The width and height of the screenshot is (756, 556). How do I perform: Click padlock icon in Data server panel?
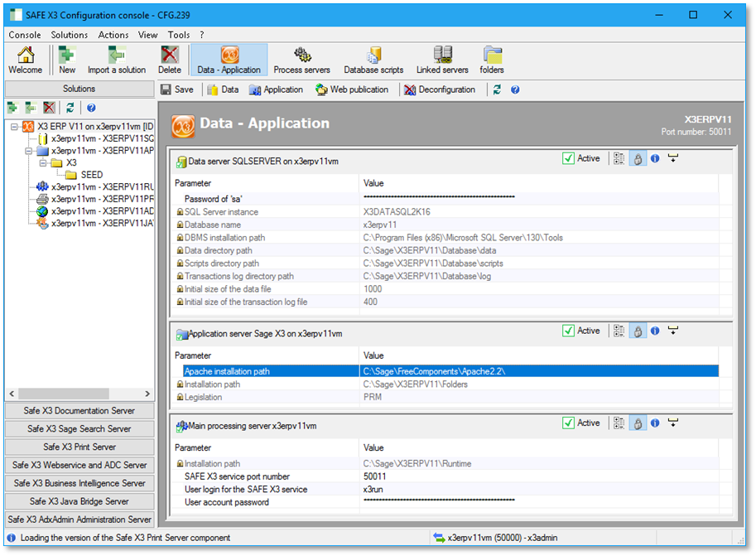pyautogui.click(x=637, y=158)
